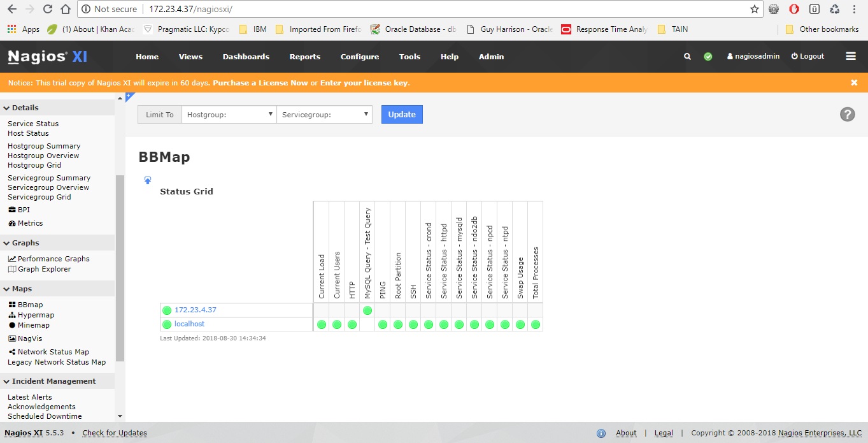The height and width of the screenshot is (443, 868).
Task: Bookmark this page with the star icon
Action: [755, 9]
